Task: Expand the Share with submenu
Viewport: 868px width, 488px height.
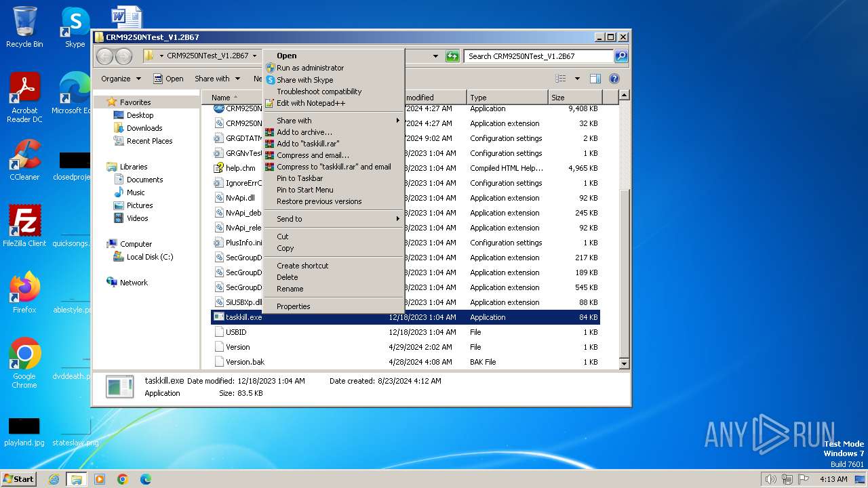Action: point(334,121)
